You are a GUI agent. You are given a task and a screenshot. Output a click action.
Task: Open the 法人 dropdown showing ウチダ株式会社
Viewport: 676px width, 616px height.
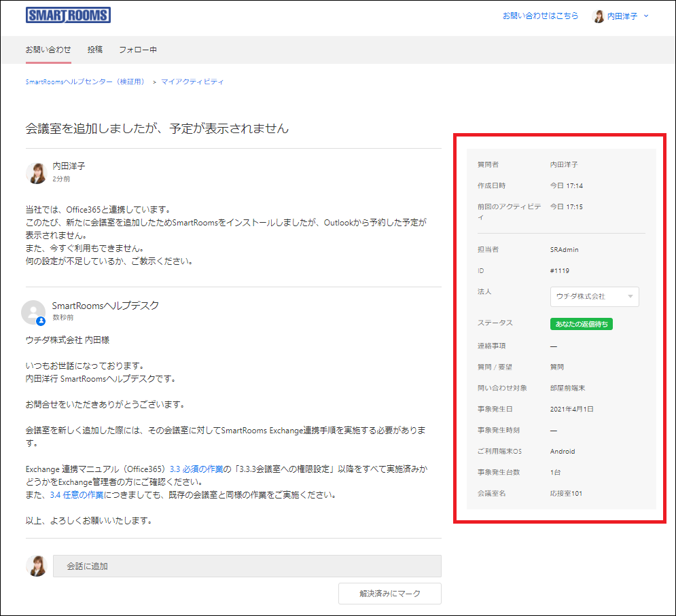594,297
